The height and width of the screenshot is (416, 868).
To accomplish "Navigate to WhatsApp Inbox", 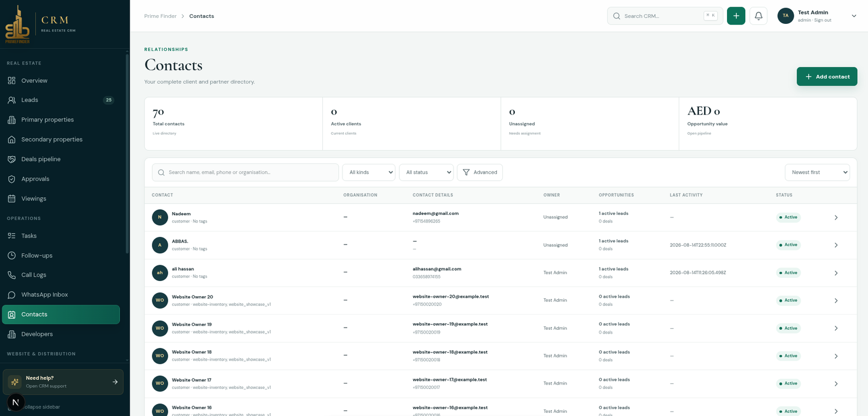I will [61, 295].
